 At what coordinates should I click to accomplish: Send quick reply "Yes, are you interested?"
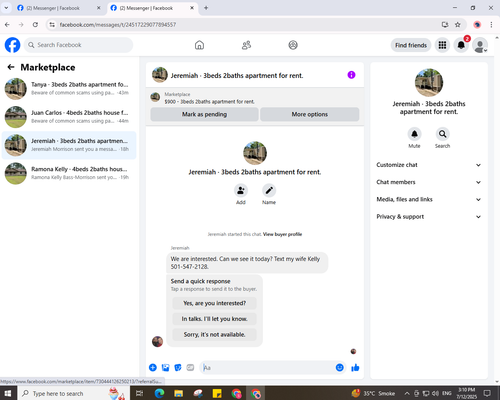click(215, 303)
